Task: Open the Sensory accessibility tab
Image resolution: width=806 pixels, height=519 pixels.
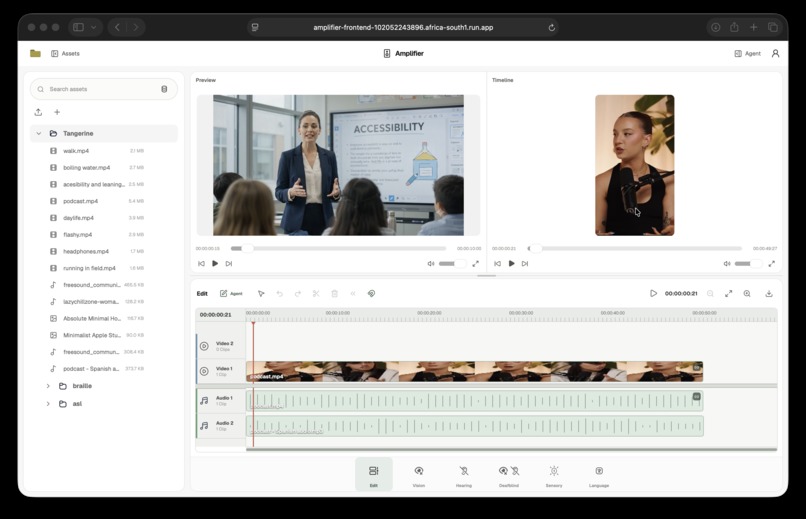Action: point(554,475)
